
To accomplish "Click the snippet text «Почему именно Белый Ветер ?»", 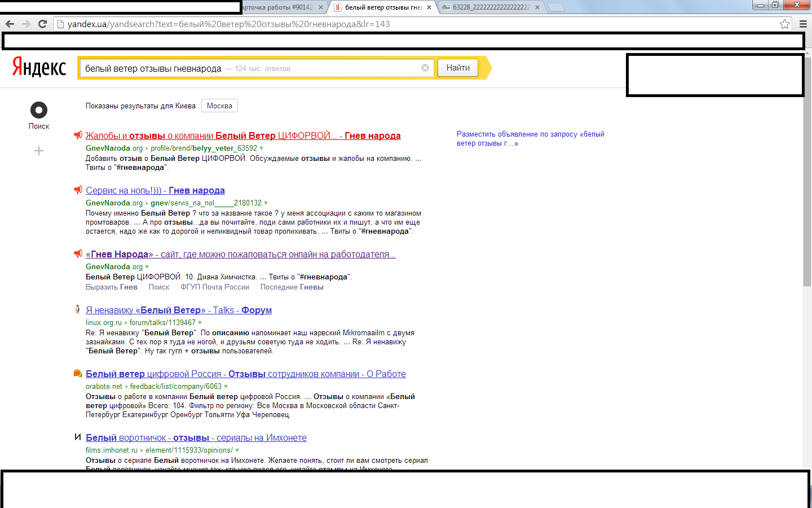I will point(140,213).
